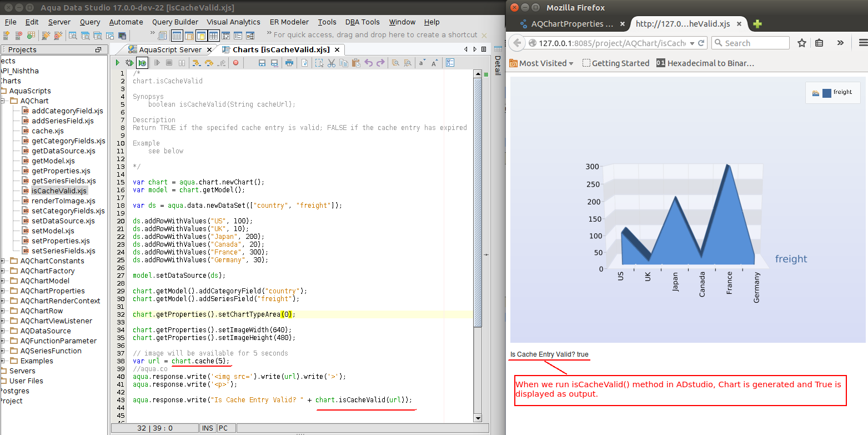Cut selection with the scissors icon

click(332, 63)
